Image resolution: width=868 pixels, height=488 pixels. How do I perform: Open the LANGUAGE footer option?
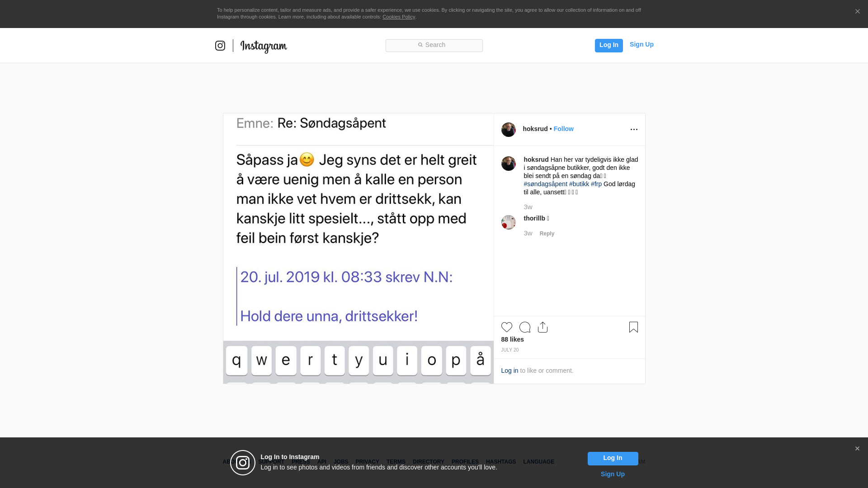pos(538,462)
